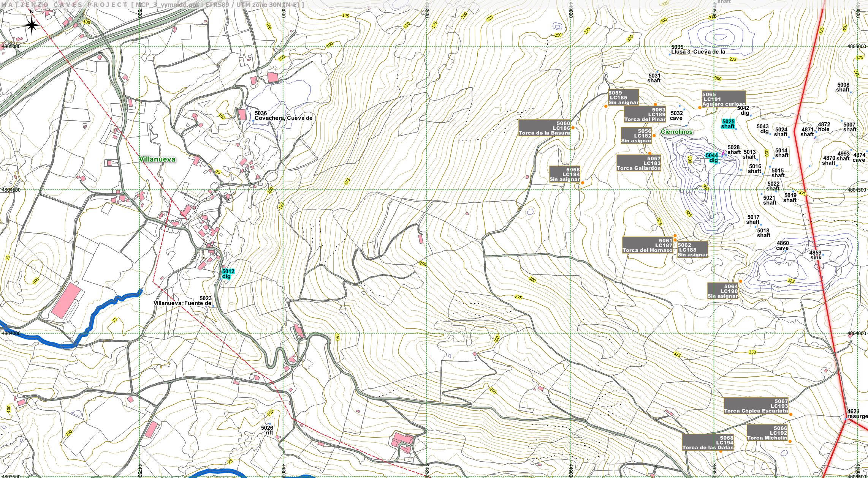This screenshot has height=478, width=868.
Task: Click the cyan 5044 dig label
Action: (712, 158)
